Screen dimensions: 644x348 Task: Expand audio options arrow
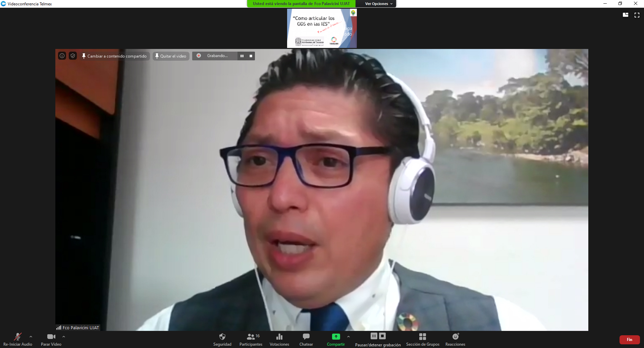pyautogui.click(x=31, y=337)
